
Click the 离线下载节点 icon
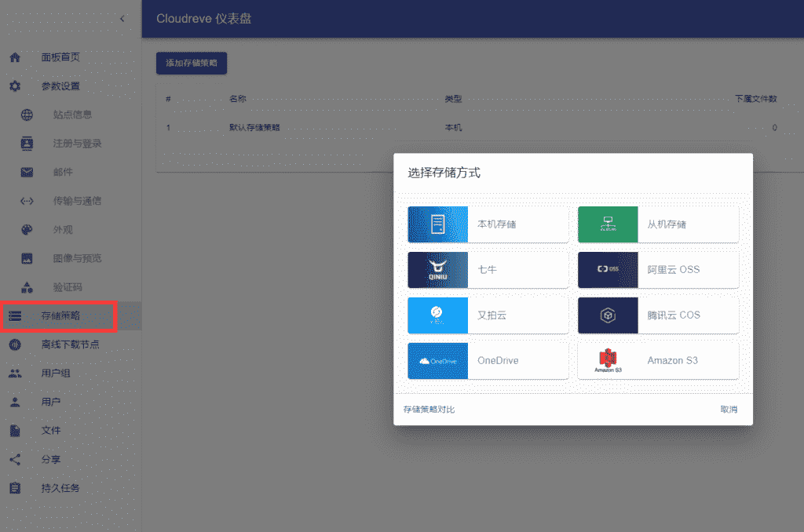(15, 344)
